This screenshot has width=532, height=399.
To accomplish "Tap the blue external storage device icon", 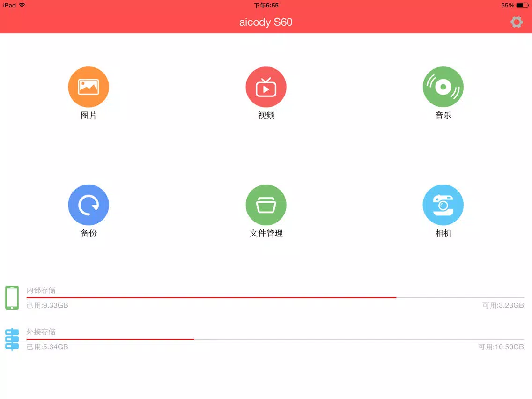I will (x=12, y=339).
